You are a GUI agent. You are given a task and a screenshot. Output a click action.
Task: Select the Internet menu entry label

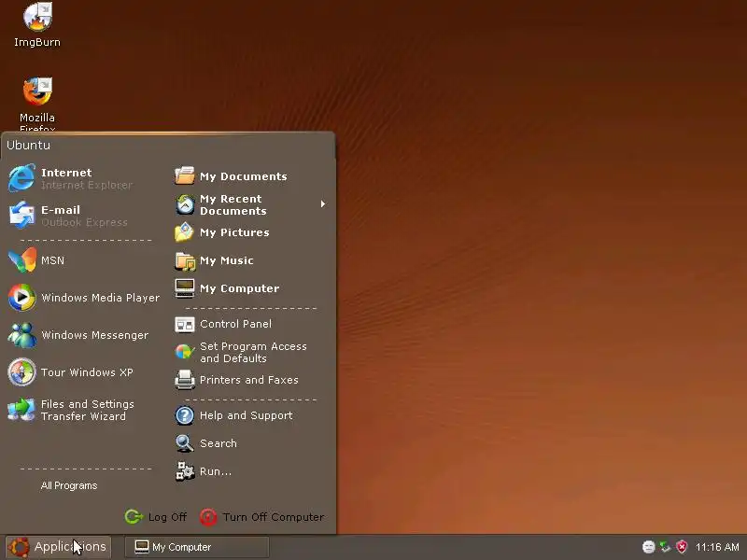66,173
